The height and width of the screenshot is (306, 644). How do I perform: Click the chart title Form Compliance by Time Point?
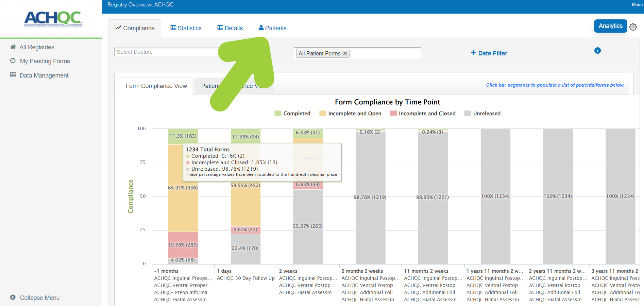coord(388,102)
